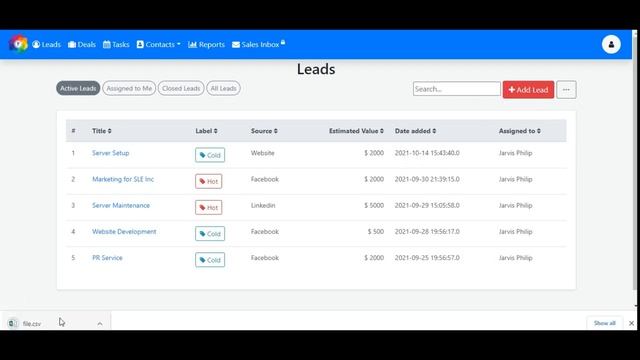Image resolution: width=640 pixels, height=360 pixels.
Task: Open Sales Inbox
Action: 258,44
